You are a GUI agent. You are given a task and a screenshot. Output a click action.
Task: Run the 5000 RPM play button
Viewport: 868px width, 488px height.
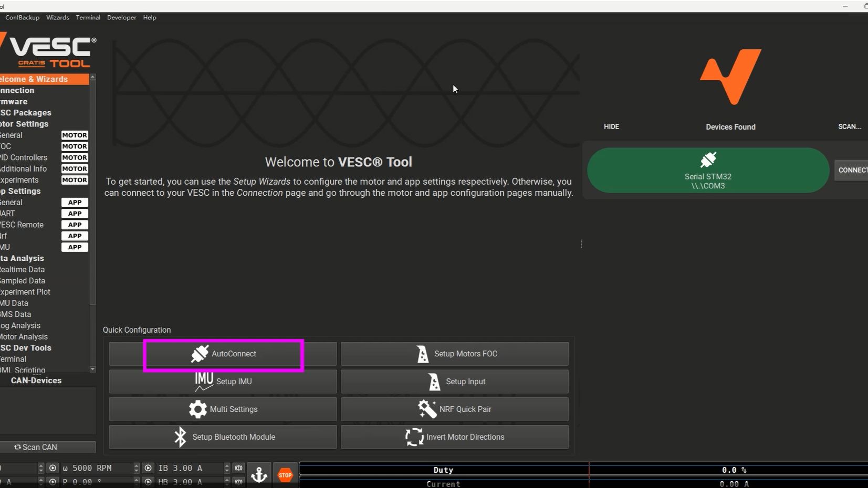tap(53, 468)
